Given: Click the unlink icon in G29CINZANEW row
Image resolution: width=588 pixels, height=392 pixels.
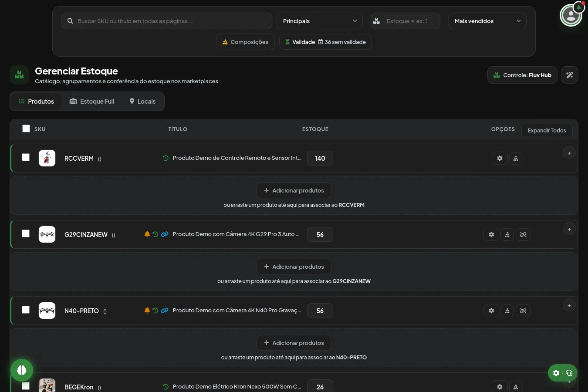Looking at the screenshot, I should coord(523,234).
